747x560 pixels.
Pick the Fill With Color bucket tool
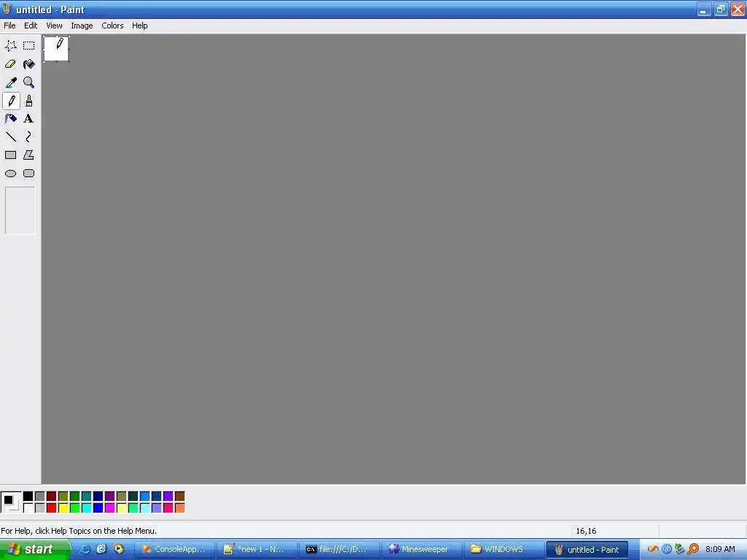coord(29,64)
